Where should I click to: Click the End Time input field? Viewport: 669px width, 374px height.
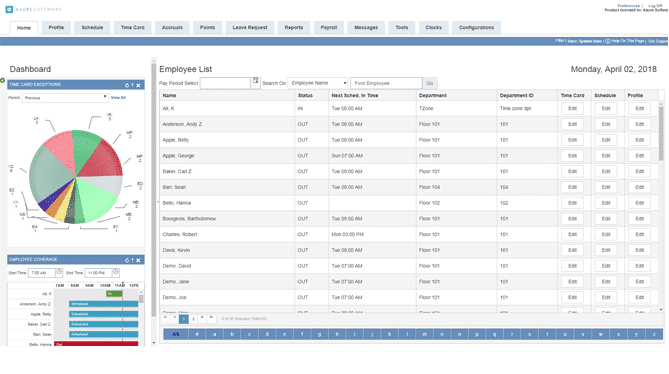(x=98, y=273)
